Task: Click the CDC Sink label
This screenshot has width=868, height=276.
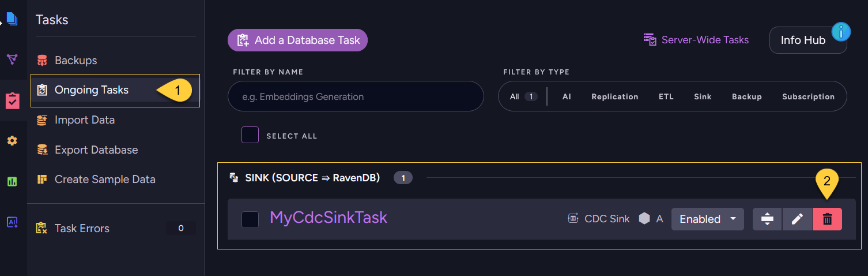Action: pyautogui.click(x=607, y=219)
